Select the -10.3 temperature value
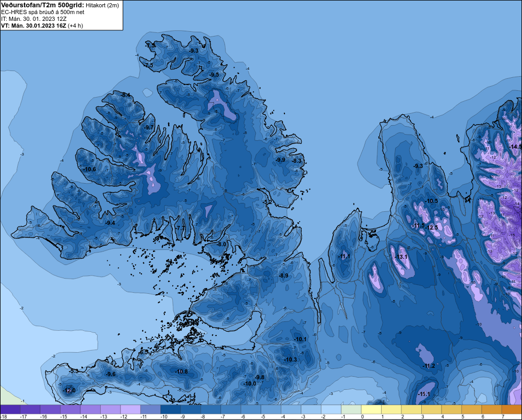Screen dimensions: 522x420 290,359
